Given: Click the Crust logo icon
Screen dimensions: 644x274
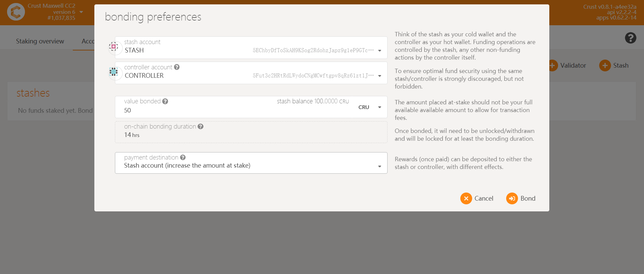Looking at the screenshot, I should pyautogui.click(x=16, y=12).
